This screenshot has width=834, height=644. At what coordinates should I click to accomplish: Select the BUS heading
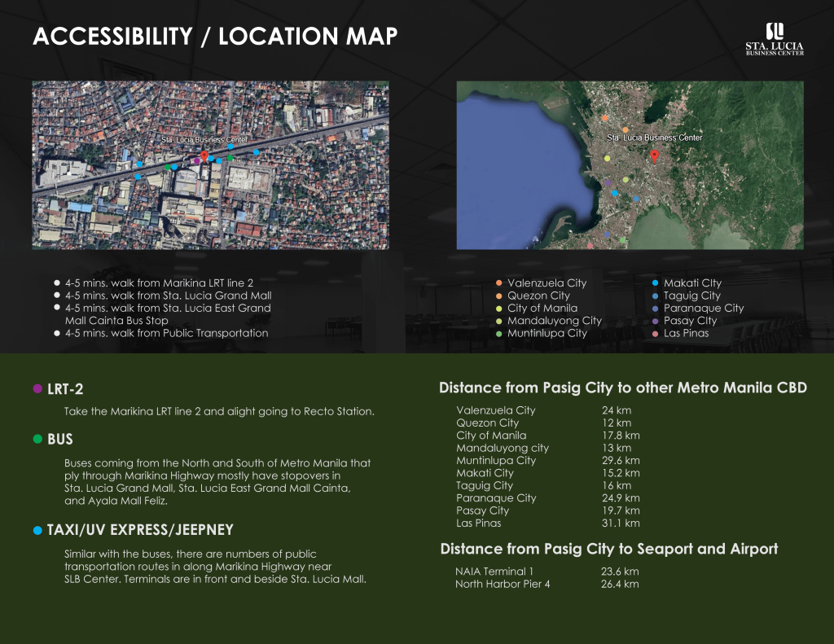click(60, 440)
